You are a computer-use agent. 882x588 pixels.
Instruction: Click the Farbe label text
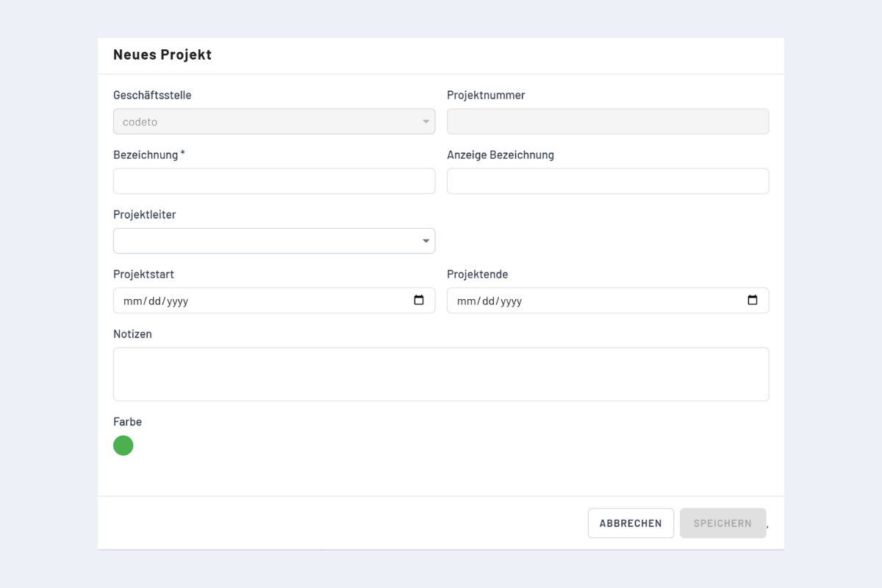click(127, 422)
